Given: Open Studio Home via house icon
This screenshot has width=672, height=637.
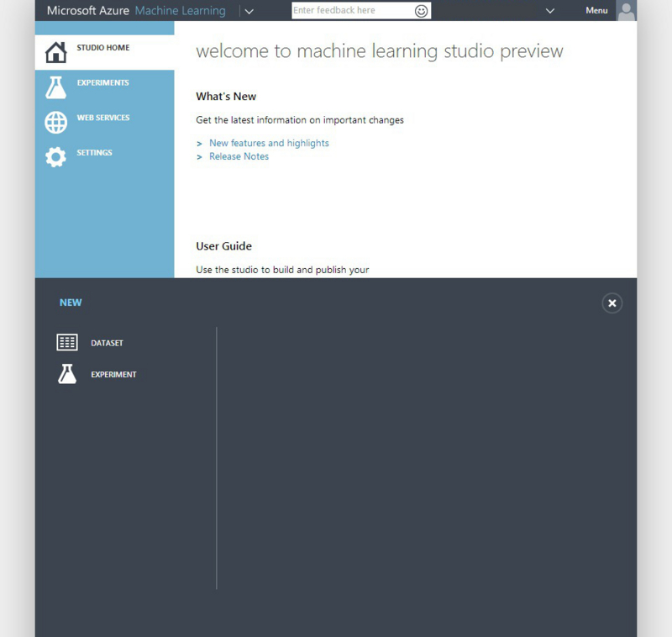Looking at the screenshot, I should click(x=55, y=52).
